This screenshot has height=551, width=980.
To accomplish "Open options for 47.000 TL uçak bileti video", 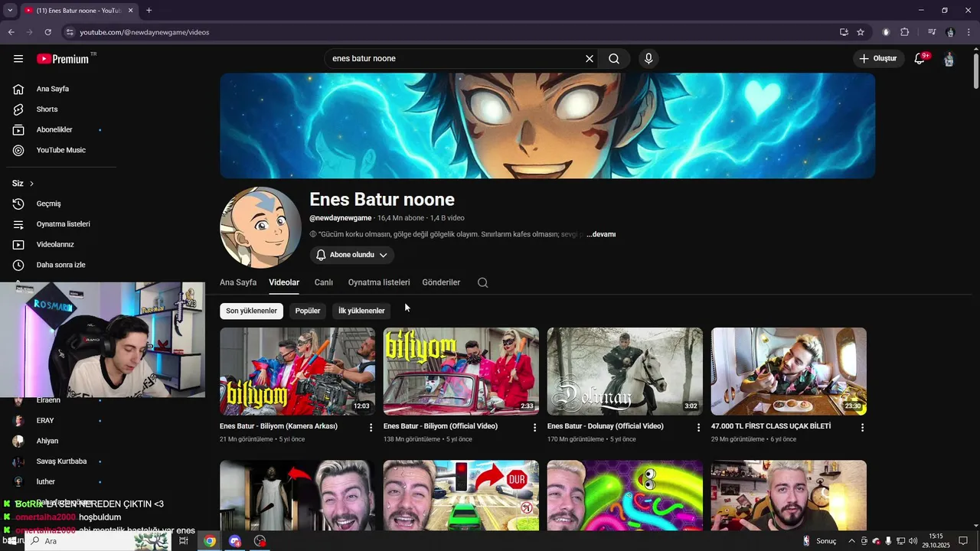I will (x=862, y=427).
